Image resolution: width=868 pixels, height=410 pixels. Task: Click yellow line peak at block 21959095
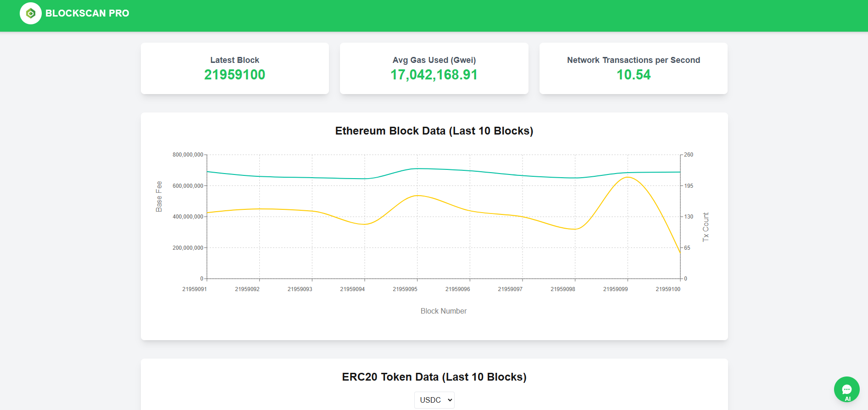coord(417,196)
